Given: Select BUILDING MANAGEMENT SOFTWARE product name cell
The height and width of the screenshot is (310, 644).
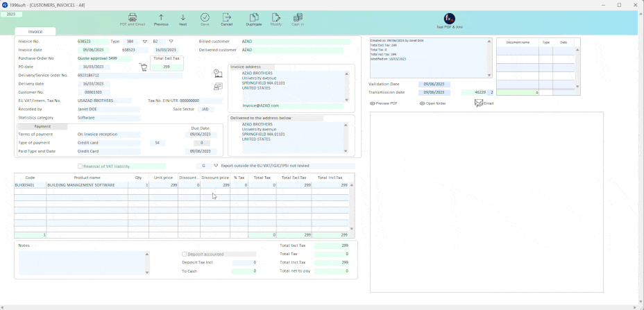Looking at the screenshot, I should (87, 185).
